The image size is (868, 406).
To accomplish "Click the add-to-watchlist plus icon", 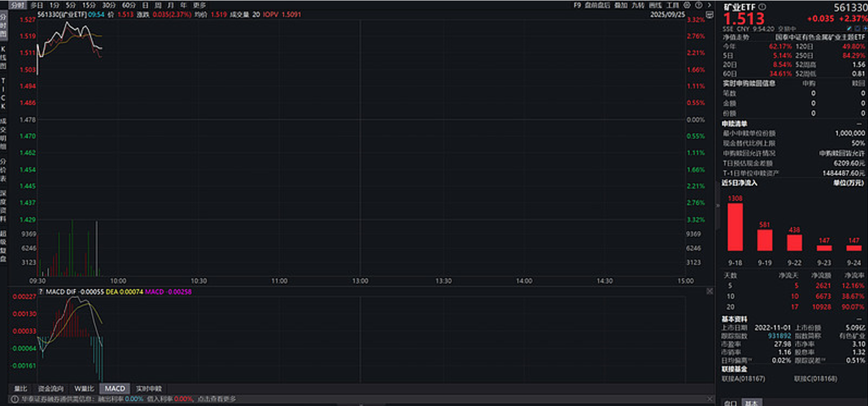I will click(x=865, y=28).
